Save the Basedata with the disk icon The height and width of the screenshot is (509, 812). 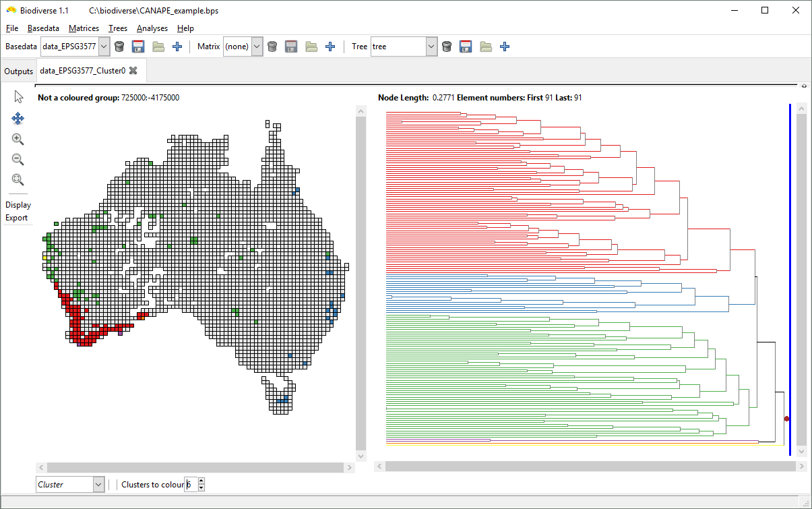[138, 46]
